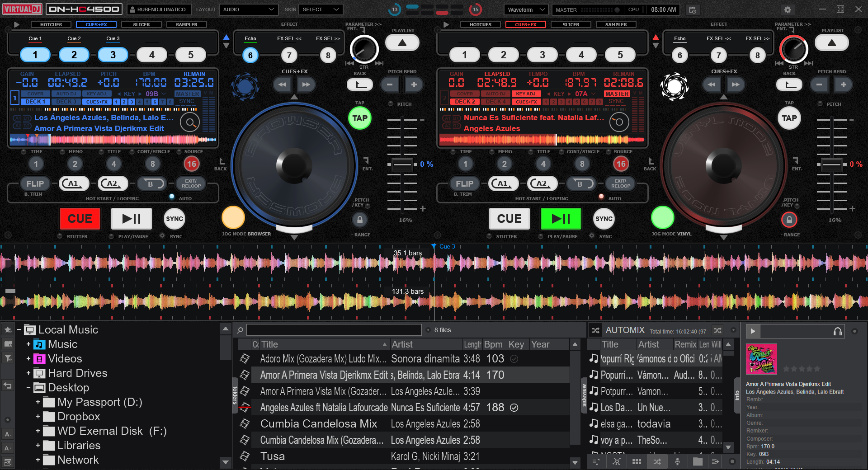Open the AUDIO layout dropdown

[x=248, y=9]
